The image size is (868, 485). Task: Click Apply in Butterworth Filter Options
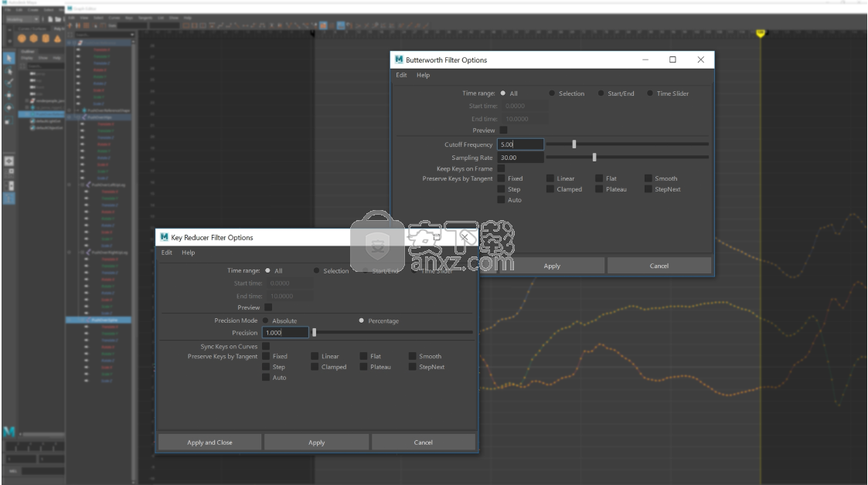pyautogui.click(x=552, y=266)
